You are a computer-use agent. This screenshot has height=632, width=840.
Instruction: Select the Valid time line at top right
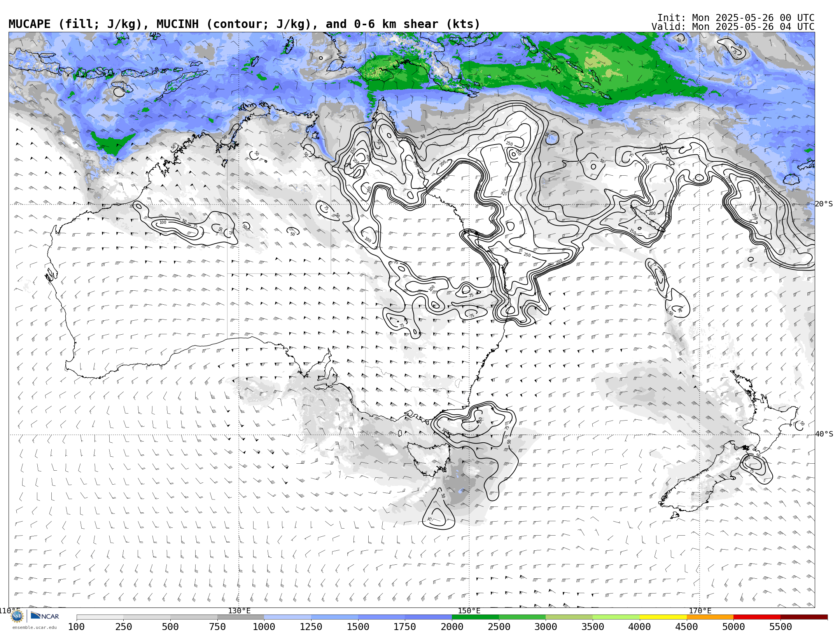click(x=733, y=27)
